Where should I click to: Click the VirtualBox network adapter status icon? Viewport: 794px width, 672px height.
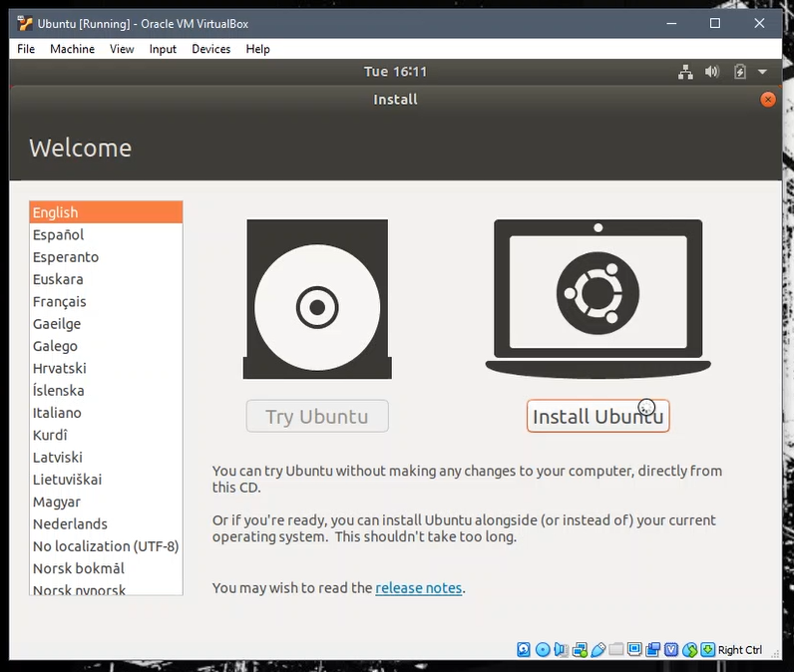(580, 649)
